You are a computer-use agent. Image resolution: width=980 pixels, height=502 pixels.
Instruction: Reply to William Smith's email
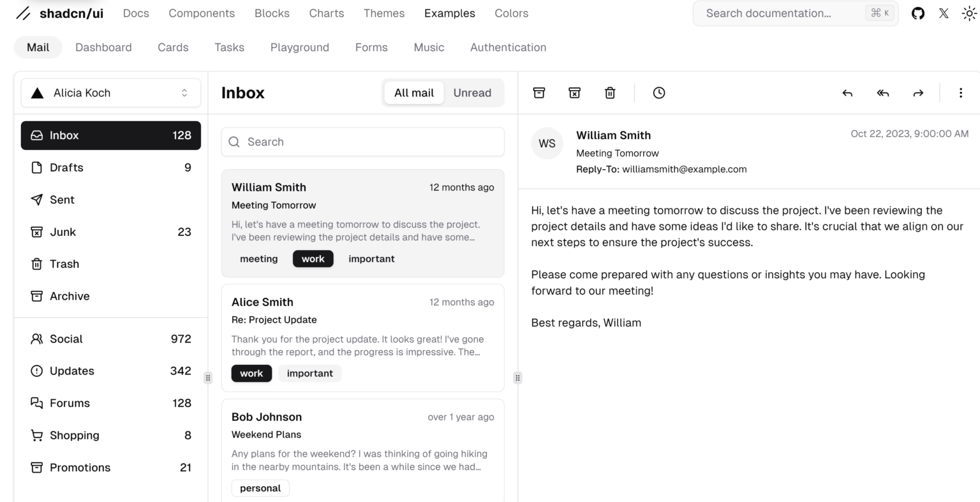pos(847,92)
